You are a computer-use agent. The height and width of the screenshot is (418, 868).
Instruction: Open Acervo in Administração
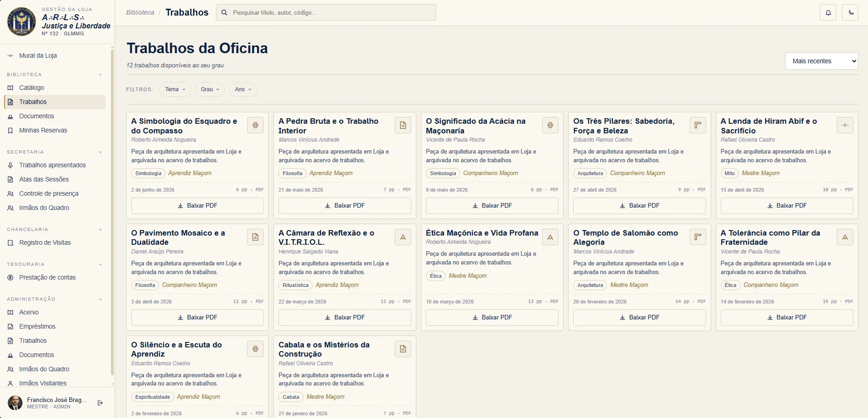[55, 312]
